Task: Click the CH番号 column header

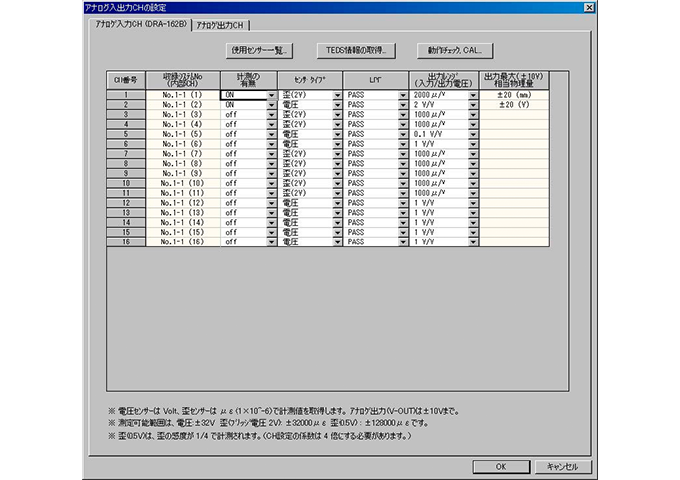Action: click(x=126, y=80)
